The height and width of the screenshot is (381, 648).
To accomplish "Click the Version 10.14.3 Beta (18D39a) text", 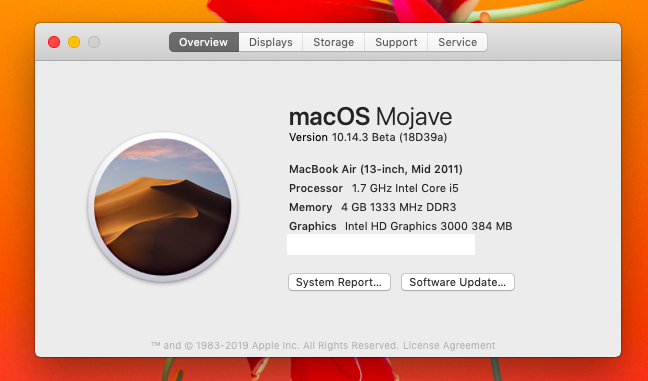I will click(x=368, y=137).
